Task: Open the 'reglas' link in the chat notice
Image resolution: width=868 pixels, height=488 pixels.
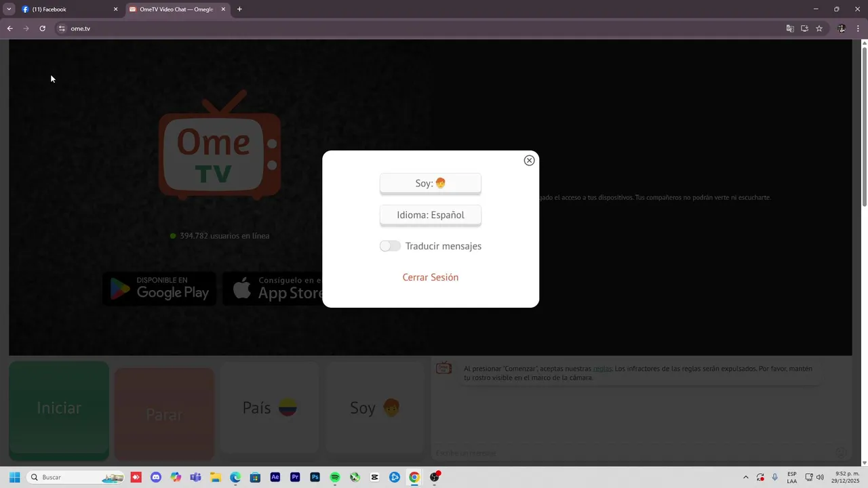Action: (x=602, y=369)
